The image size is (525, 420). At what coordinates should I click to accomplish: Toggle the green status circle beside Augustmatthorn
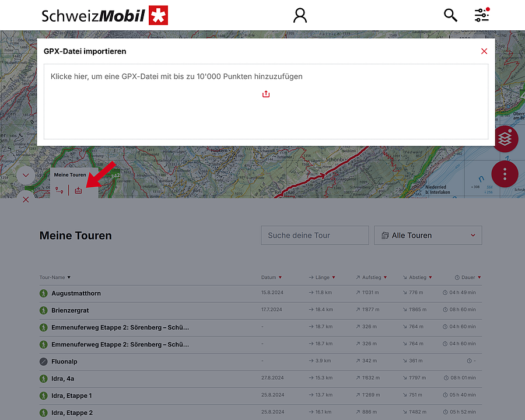[44, 293]
